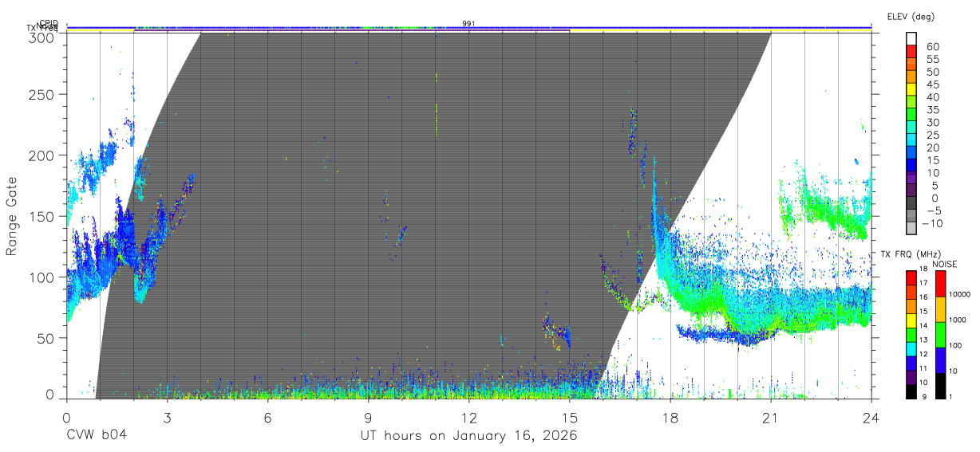Click the 'ELEV (deg)' legend title
The height and width of the screenshot is (452, 980).
pos(911,17)
